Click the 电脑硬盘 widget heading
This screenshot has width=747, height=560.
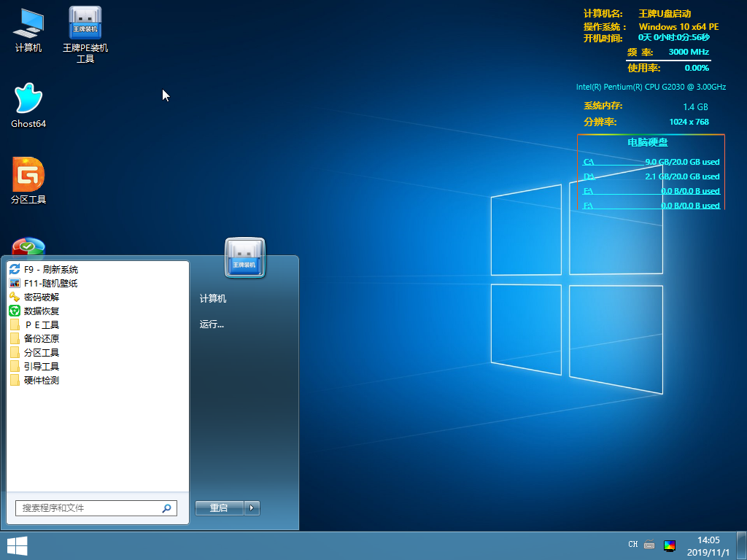(648, 142)
